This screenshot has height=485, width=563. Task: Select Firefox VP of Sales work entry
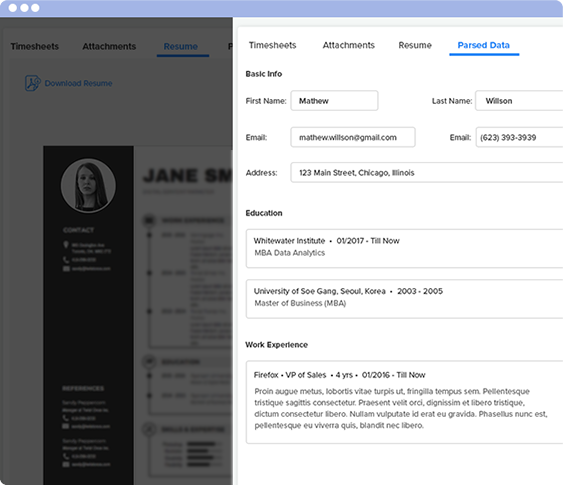coord(404,402)
